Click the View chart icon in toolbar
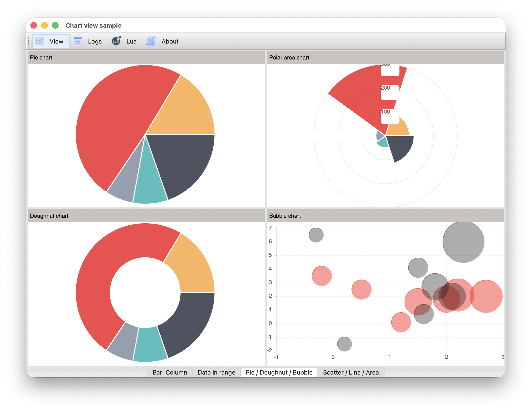532x412 pixels. coord(39,41)
